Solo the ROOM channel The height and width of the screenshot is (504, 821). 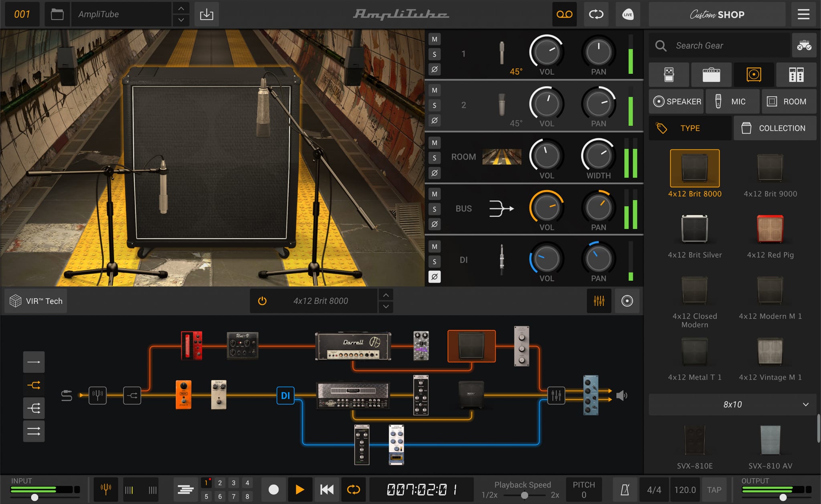(435, 158)
